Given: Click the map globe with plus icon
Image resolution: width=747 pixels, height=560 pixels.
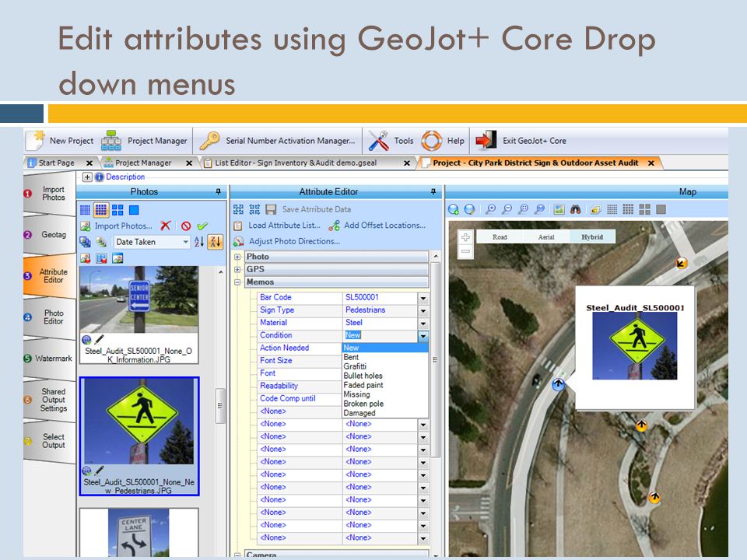Looking at the screenshot, I should point(454,209).
